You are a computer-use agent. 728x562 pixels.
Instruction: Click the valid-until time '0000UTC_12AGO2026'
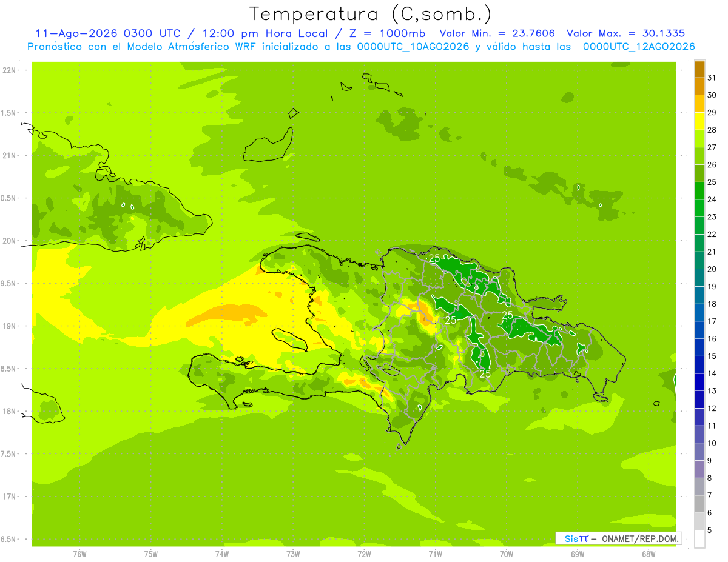coord(639,47)
